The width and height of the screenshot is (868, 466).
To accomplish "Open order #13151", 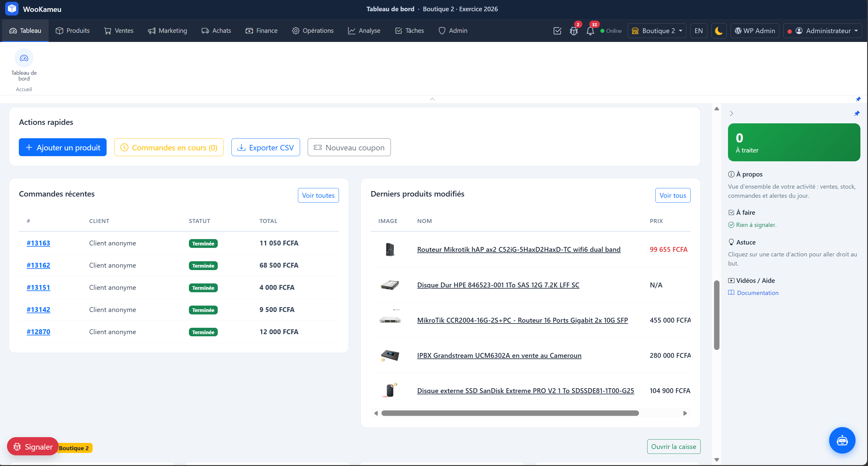I will pos(38,287).
